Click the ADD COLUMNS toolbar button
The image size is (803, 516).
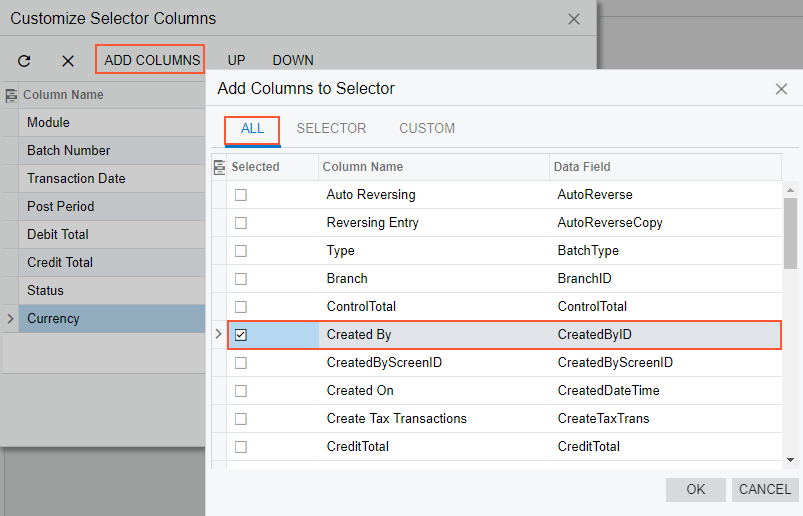click(x=151, y=60)
